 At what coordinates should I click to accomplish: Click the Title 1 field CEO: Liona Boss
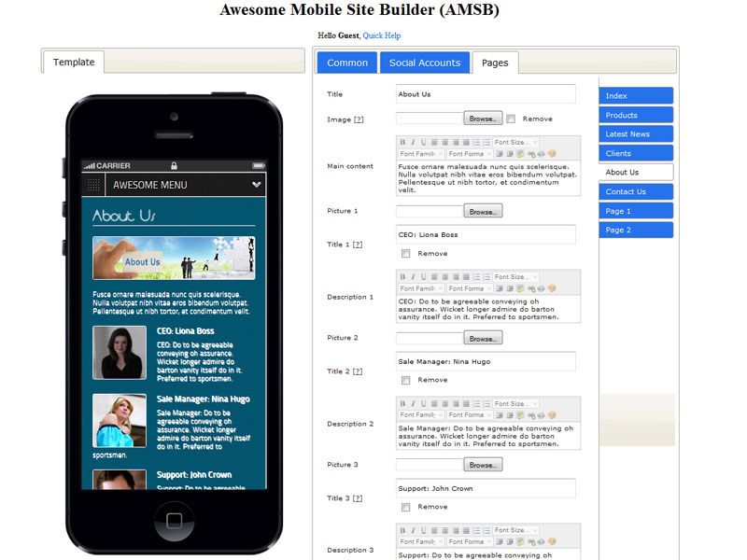[x=486, y=235]
